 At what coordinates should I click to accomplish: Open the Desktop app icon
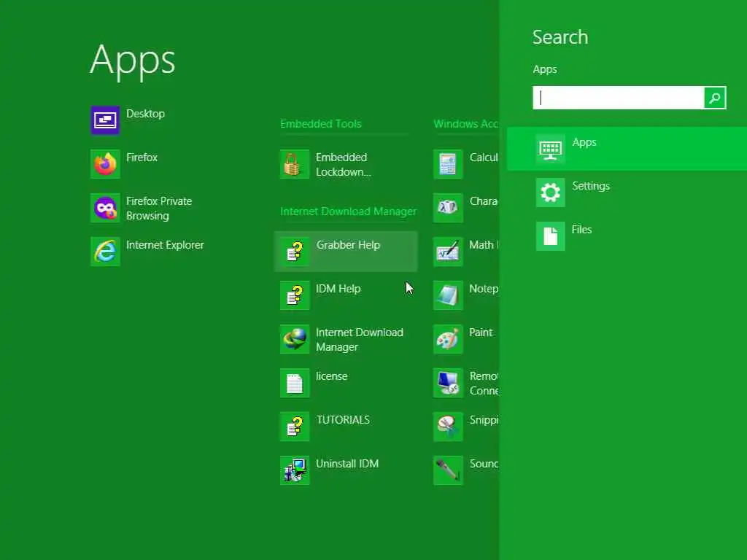[105, 120]
